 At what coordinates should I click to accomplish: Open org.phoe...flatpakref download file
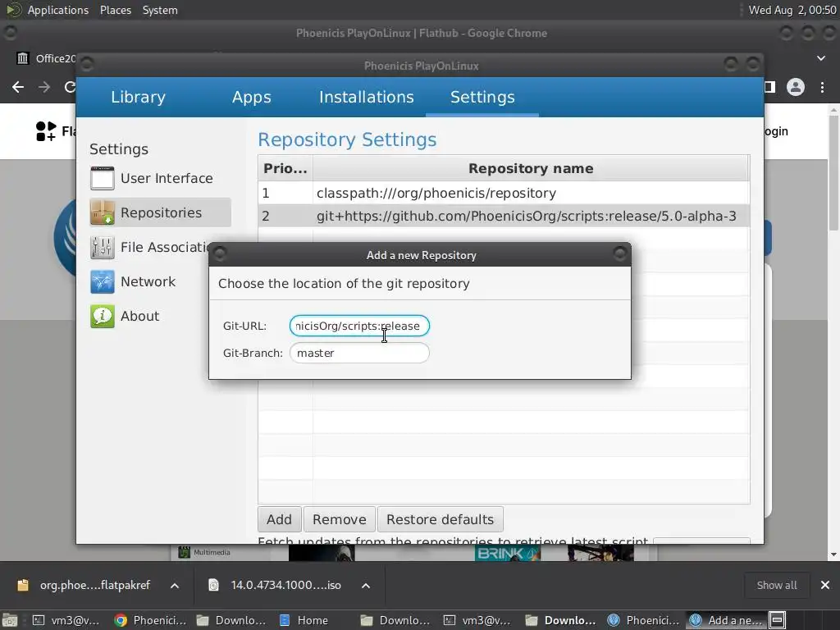(x=84, y=585)
